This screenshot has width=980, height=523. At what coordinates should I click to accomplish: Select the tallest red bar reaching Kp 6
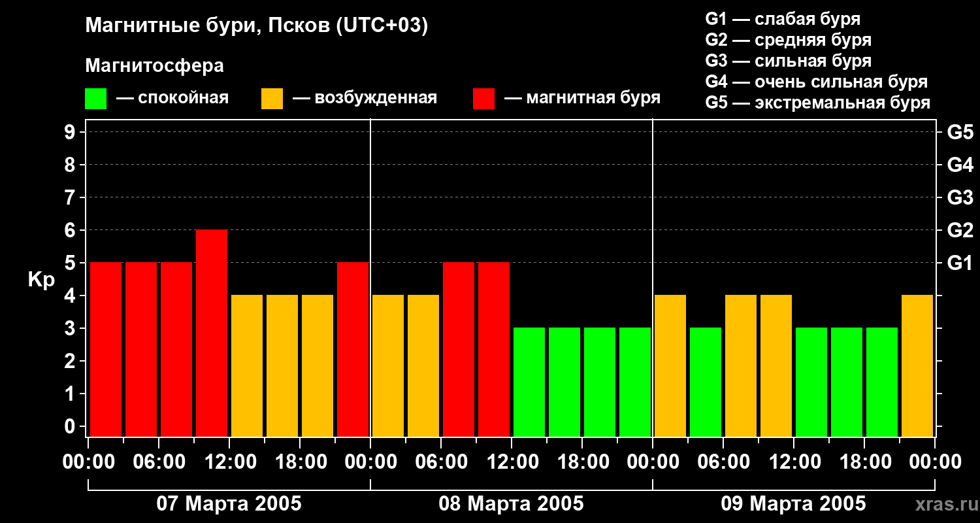pyautogui.click(x=212, y=333)
